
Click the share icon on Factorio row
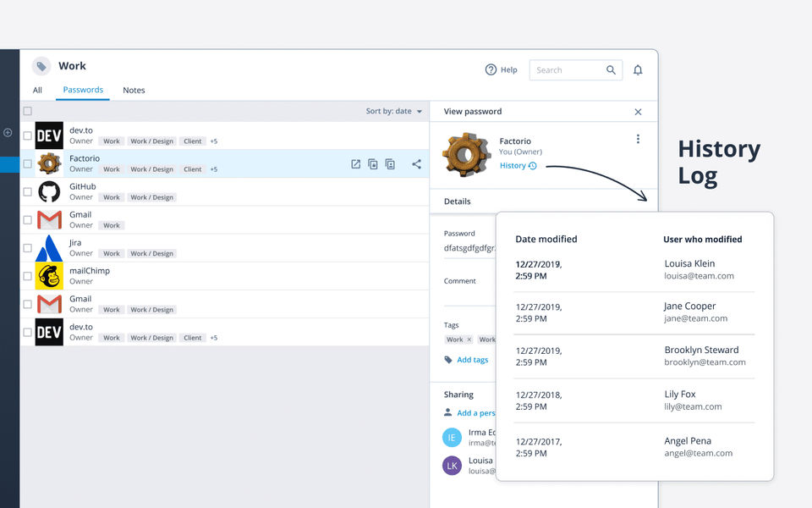416,164
